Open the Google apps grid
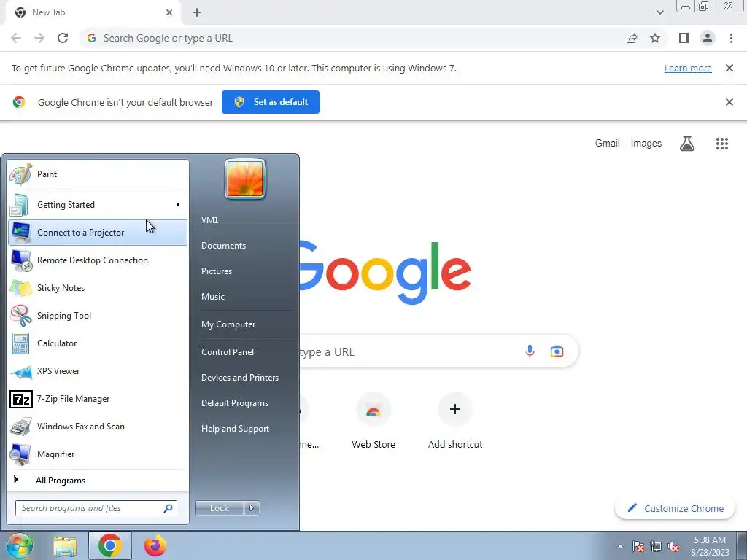 pos(721,144)
